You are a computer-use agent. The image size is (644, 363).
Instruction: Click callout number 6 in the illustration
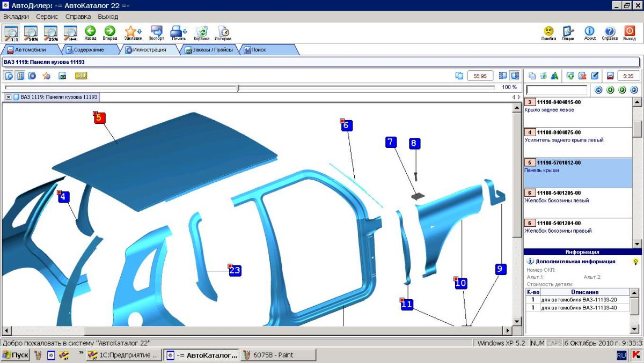click(346, 125)
